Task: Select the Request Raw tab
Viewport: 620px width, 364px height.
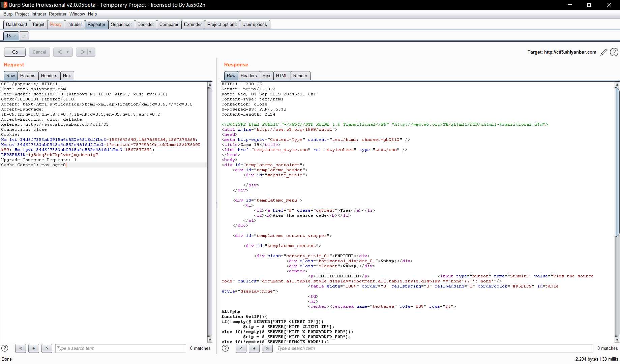Action: [10, 75]
